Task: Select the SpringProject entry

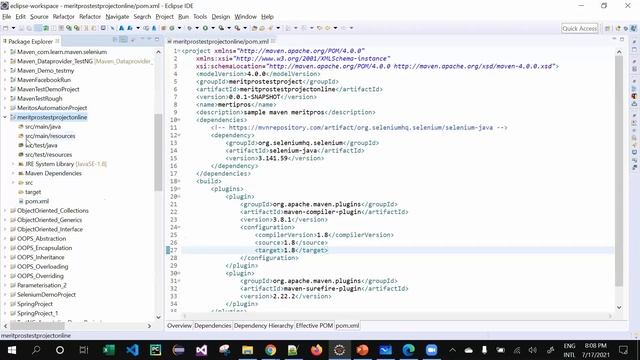Action: [x=35, y=304]
